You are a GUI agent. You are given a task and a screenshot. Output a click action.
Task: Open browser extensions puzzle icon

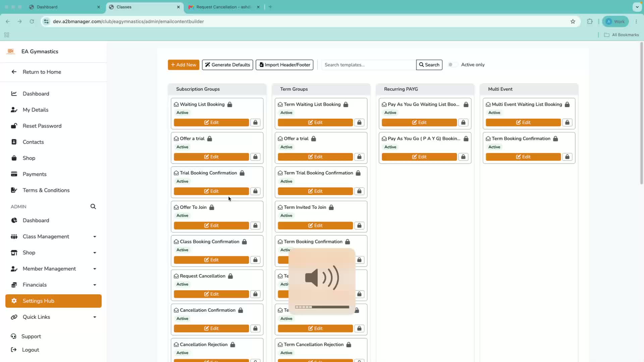[590, 21]
